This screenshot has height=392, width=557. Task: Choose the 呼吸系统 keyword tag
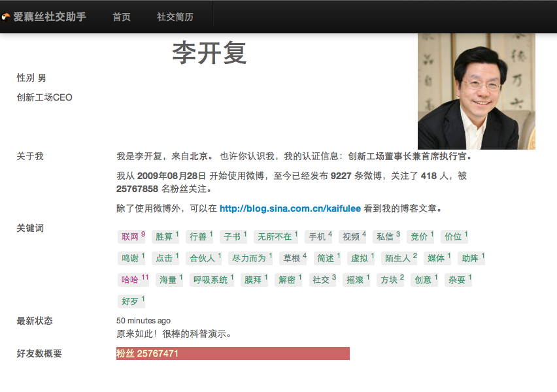click(x=212, y=280)
